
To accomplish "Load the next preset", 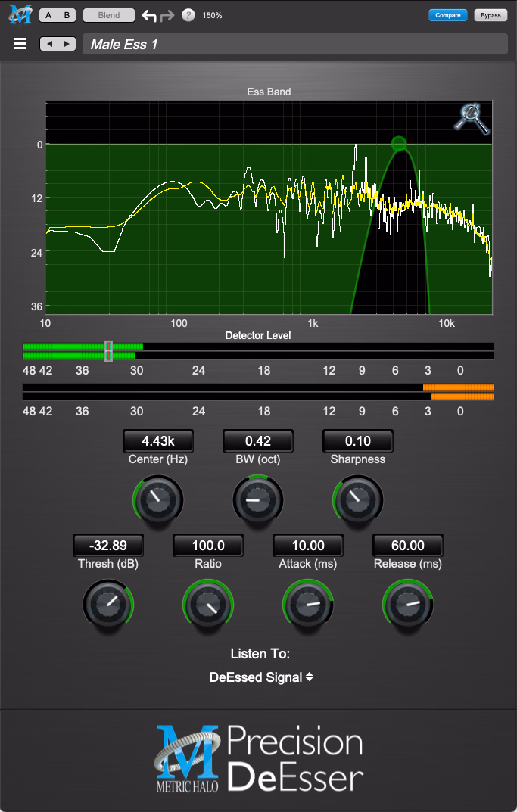I will click(x=67, y=44).
